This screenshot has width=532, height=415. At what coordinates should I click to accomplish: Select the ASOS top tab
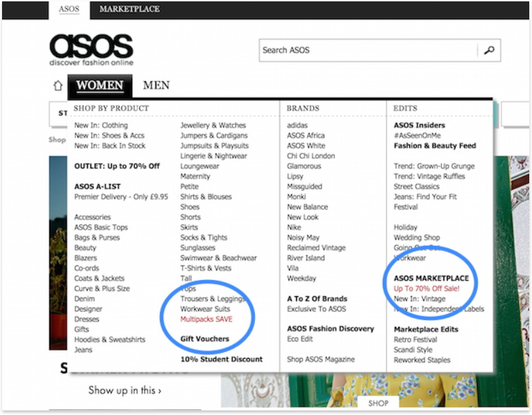coord(69,9)
